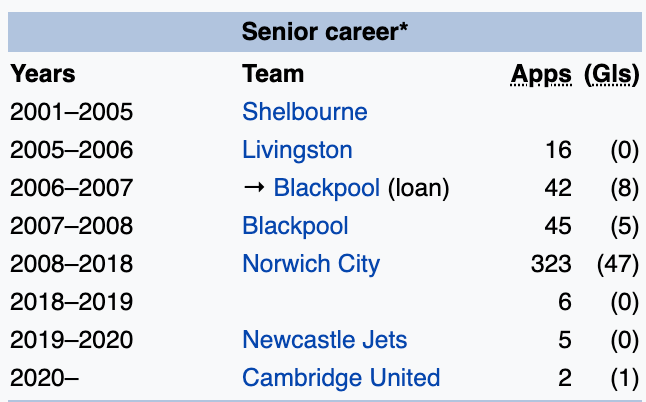Click the 323 appearances value
646x402 pixels.
tap(552, 264)
